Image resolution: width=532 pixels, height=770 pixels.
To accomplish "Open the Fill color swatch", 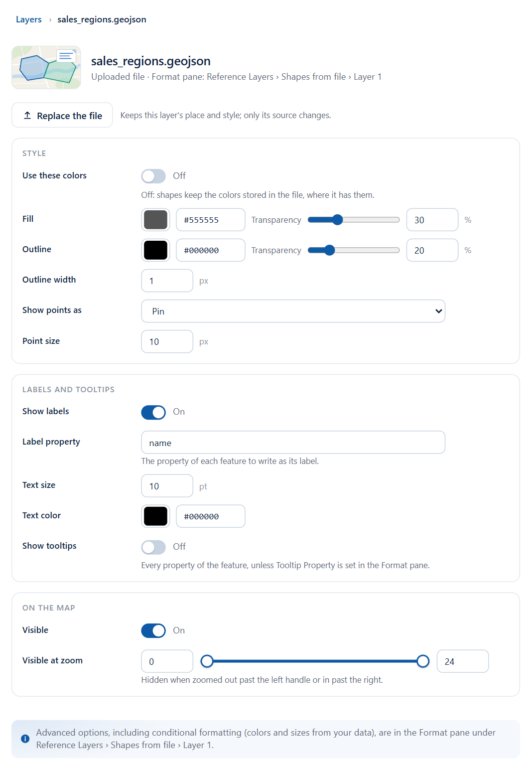I will pyautogui.click(x=155, y=220).
